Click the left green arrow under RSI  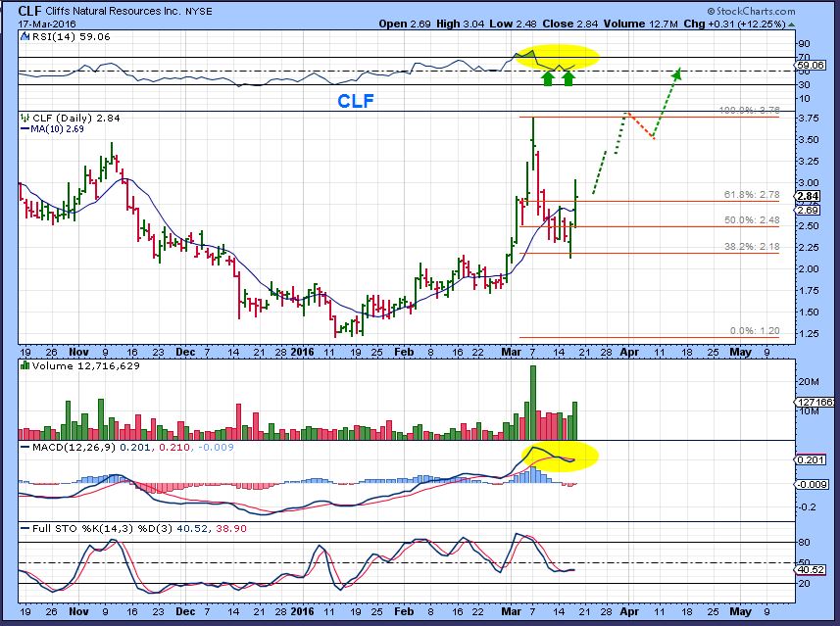pyautogui.click(x=548, y=76)
